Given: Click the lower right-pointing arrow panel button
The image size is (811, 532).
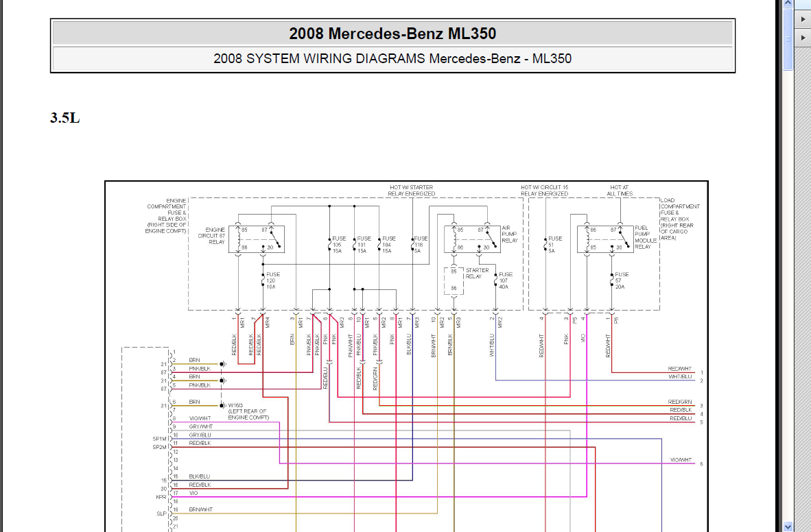Looking at the screenshot, I should (x=803, y=38).
